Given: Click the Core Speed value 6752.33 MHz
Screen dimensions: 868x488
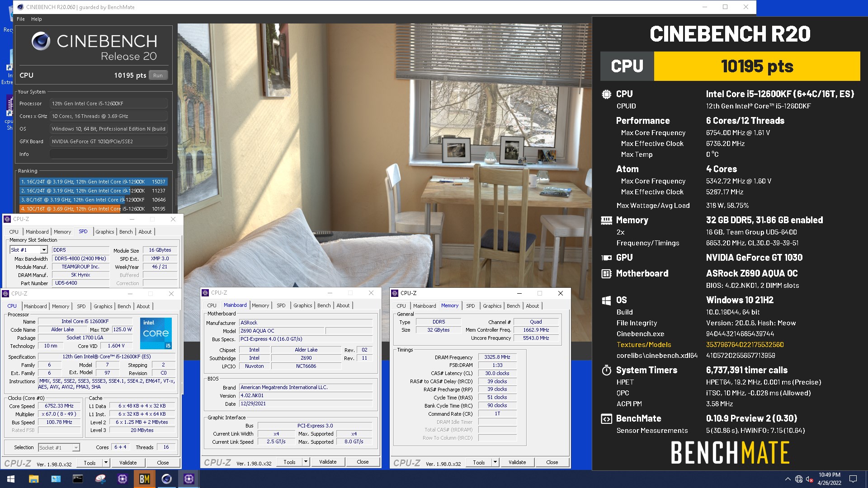Looking at the screenshot, I should (59, 406).
